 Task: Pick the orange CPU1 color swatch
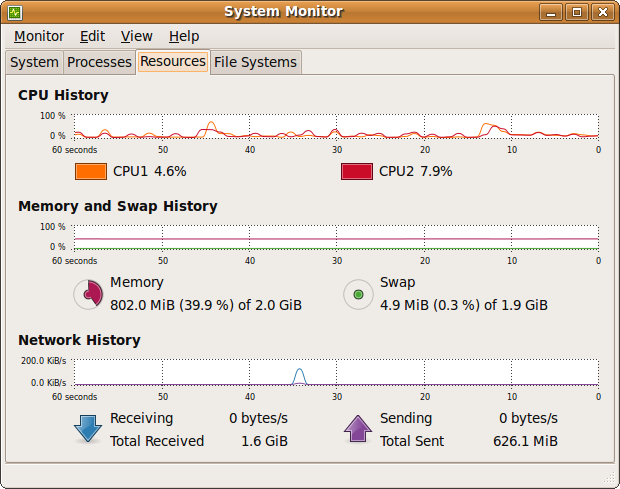point(90,171)
